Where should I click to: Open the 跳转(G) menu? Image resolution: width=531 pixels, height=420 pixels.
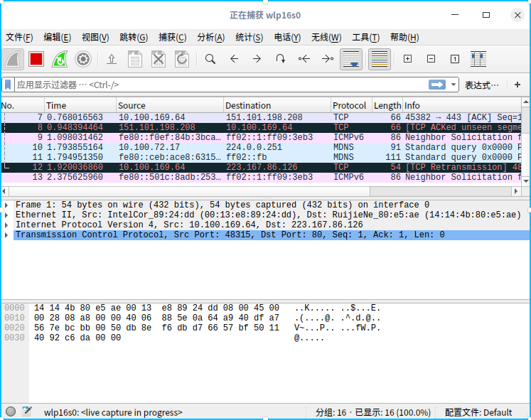pos(134,37)
